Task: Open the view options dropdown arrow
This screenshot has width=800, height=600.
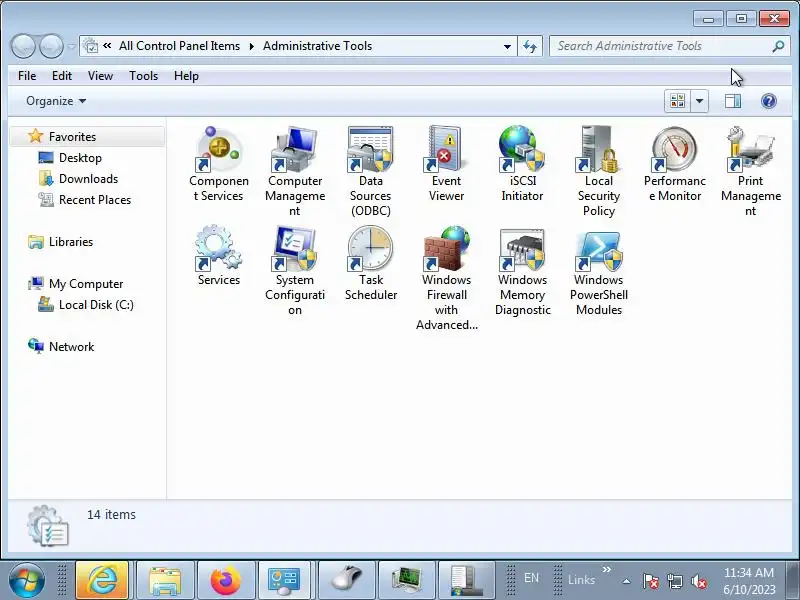Action: [699, 101]
